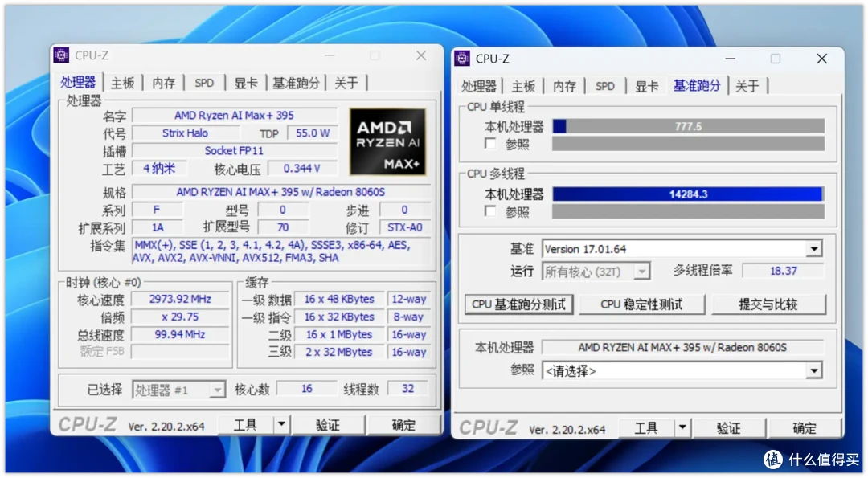The width and height of the screenshot is (868, 478).
Task: Click the 插槽 value Socket FP11
Action: 234,150
